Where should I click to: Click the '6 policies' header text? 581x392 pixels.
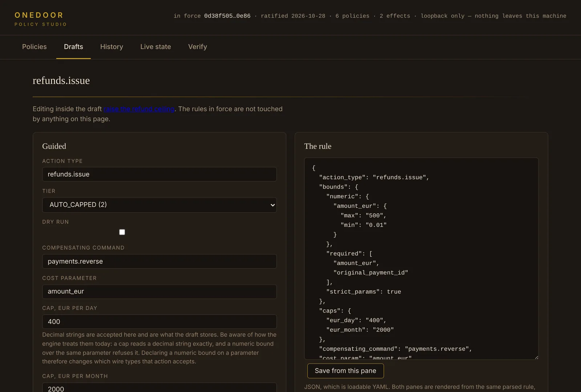click(x=352, y=16)
